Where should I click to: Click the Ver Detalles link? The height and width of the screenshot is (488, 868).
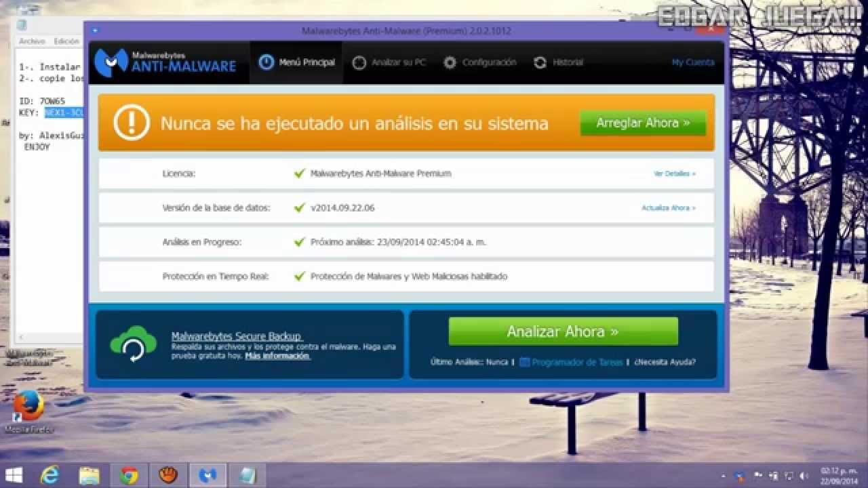[x=675, y=174]
